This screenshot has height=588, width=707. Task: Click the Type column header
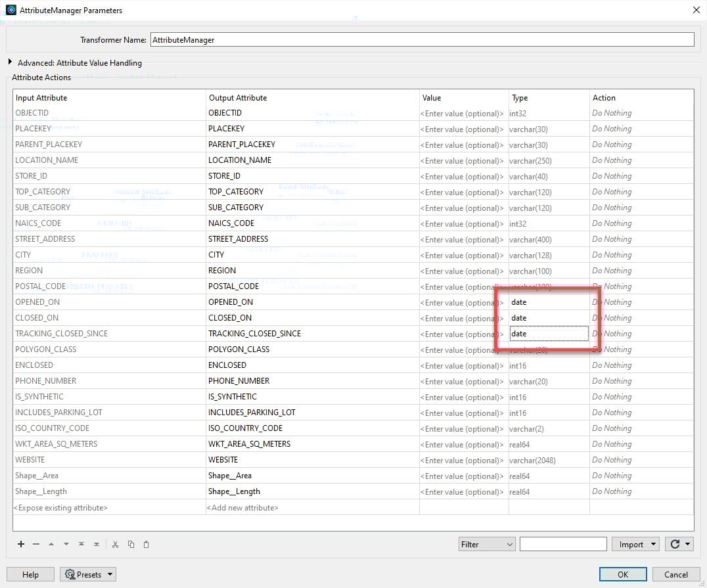click(549, 97)
